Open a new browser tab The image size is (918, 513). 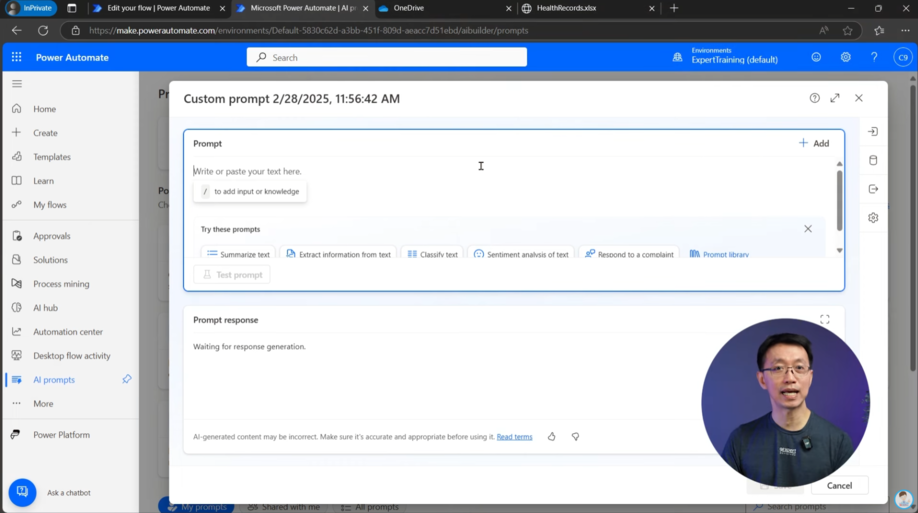[x=674, y=8]
